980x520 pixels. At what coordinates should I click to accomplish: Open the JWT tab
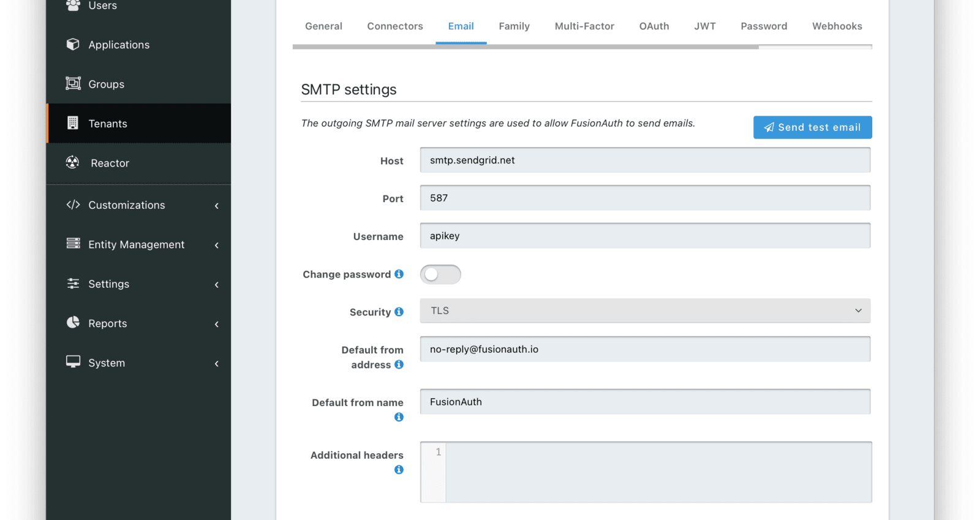[705, 26]
